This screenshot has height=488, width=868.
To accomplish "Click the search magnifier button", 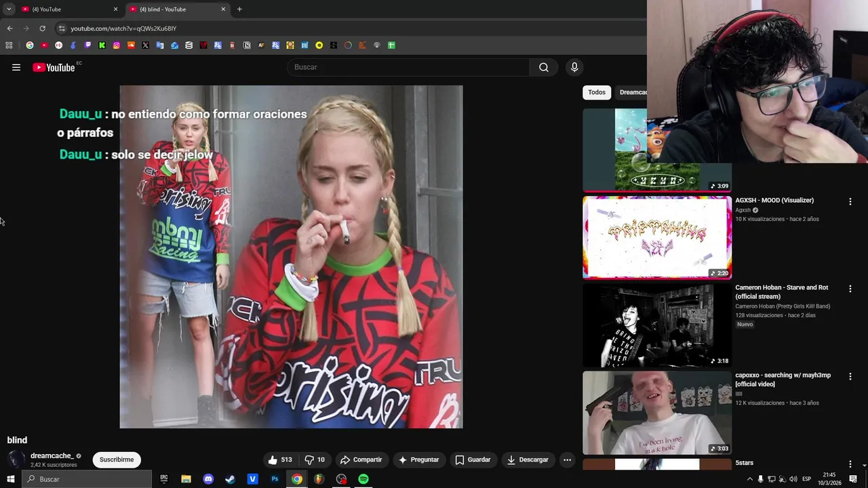I will (x=544, y=67).
